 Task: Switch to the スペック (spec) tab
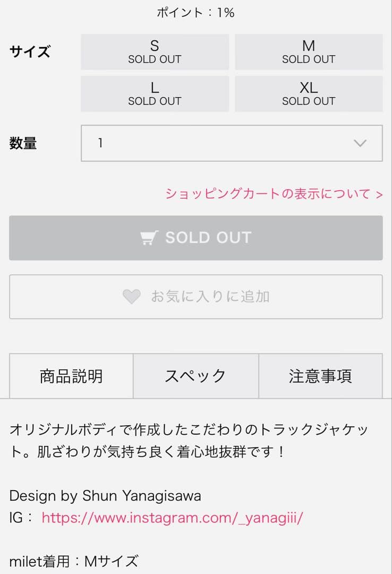tap(196, 376)
